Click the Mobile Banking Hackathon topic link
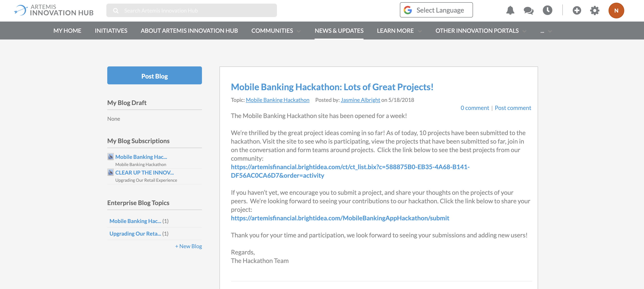 click(278, 100)
